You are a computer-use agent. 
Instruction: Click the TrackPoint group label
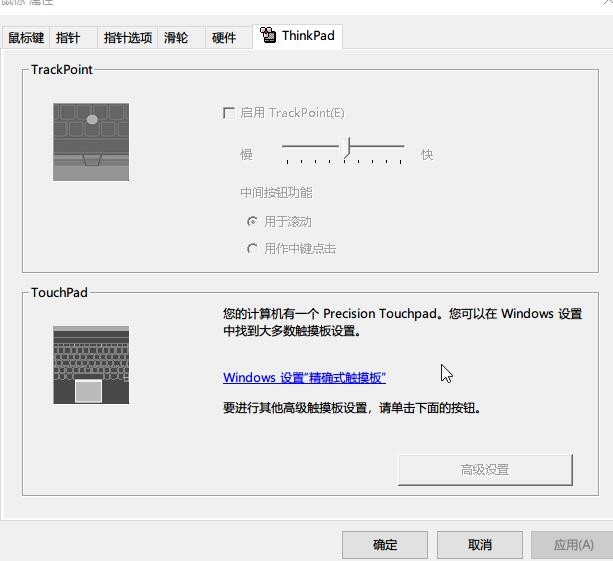[62, 70]
